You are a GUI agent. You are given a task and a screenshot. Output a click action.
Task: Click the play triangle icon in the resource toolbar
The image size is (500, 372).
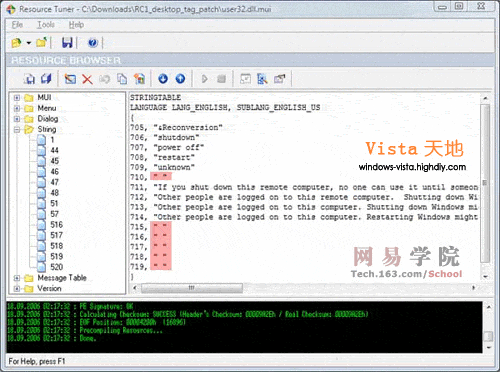point(205,79)
